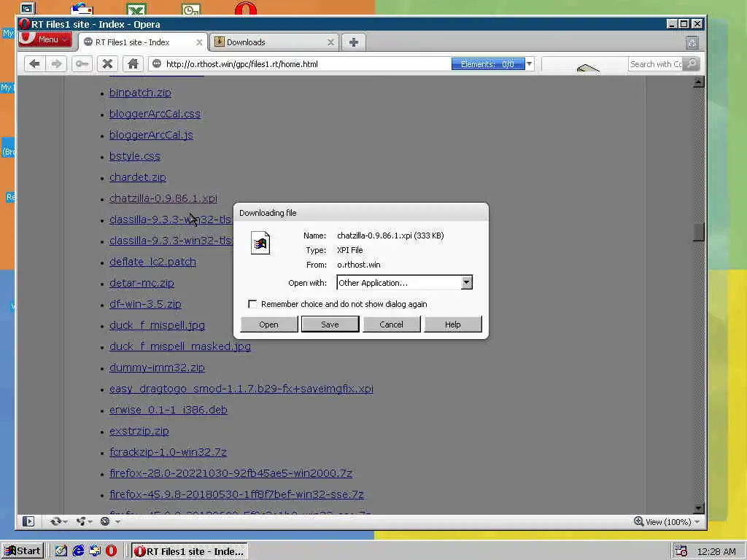Open the Wand password key button

pyautogui.click(x=82, y=64)
